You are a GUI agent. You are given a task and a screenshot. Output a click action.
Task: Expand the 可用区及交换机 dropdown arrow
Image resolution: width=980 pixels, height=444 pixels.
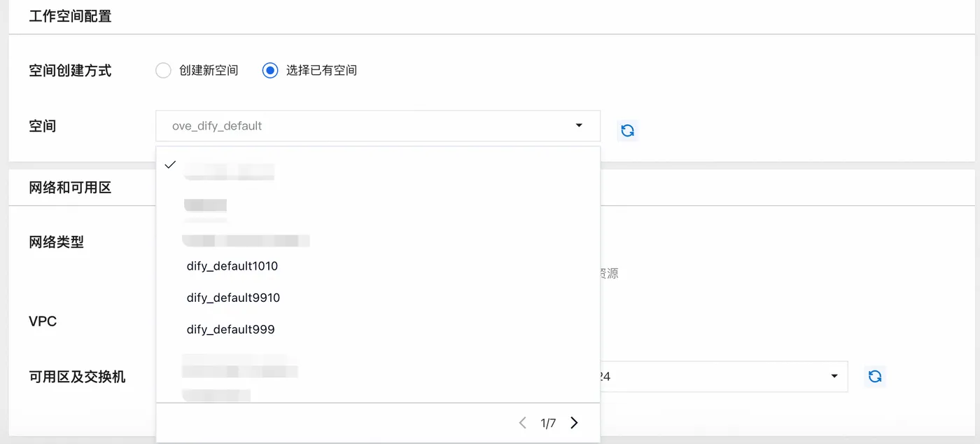click(834, 377)
